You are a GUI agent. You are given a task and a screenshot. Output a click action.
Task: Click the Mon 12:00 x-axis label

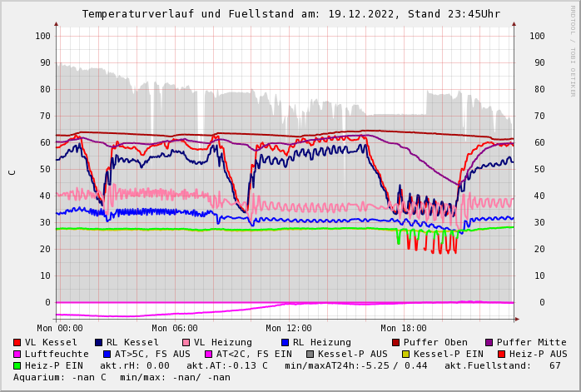click(289, 329)
